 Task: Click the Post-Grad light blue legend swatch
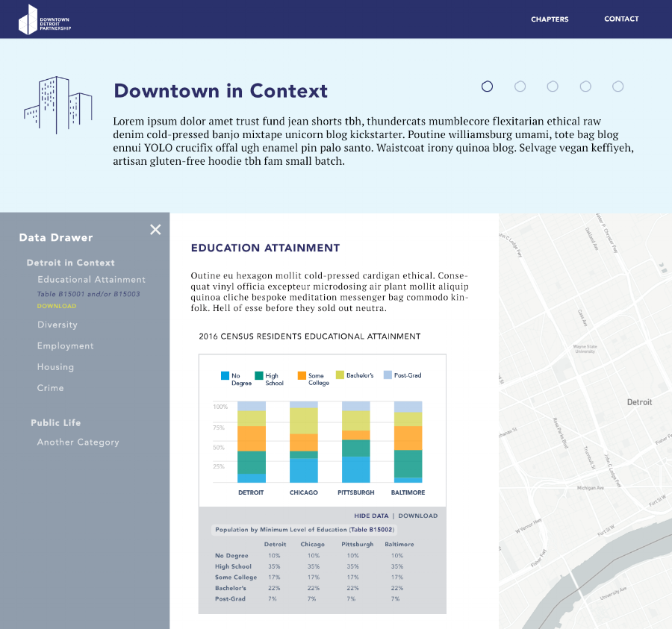point(388,375)
